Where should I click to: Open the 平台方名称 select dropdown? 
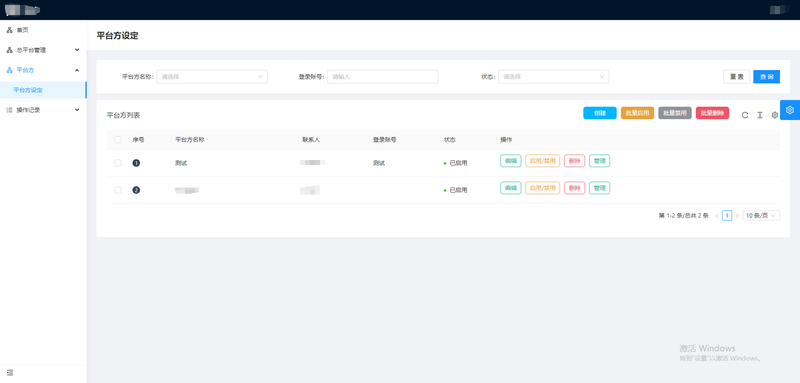click(x=212, y=77)
